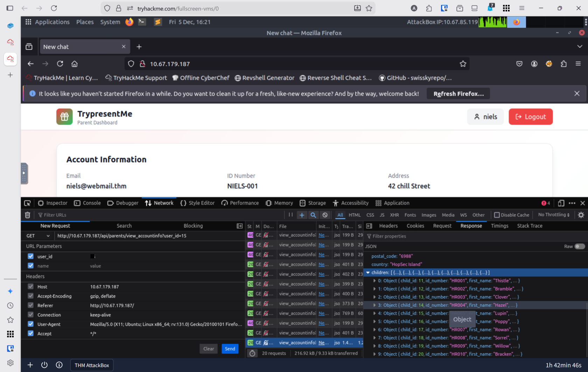Open Save to Pocket icon in inner Firefox

(519, 64)
